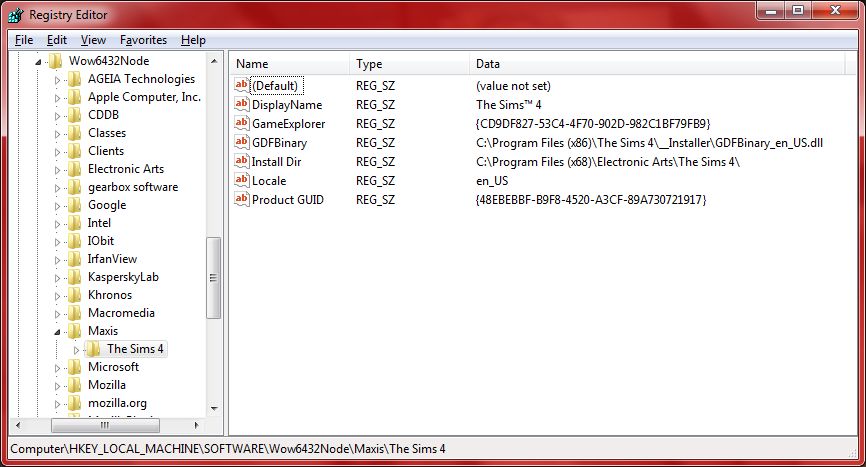
Task: Collapse the Wow6432Node tree node
Action: coord(38,62)
